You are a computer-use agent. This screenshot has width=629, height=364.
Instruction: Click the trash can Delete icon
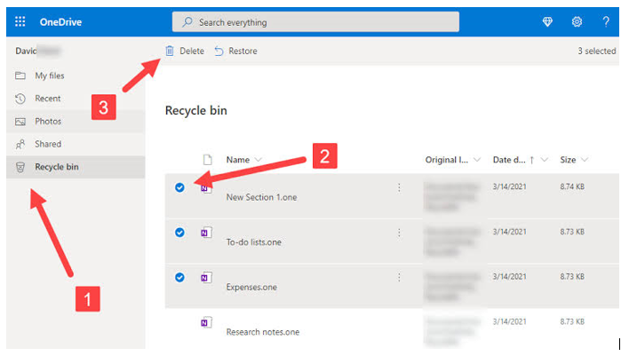(x=170, y=51)
